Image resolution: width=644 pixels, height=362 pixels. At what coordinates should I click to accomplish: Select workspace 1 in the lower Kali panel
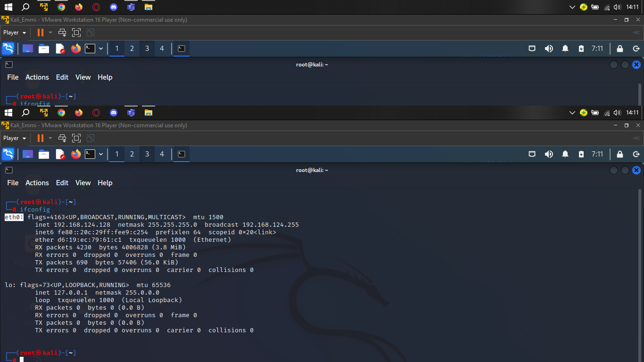(x=117, y=154)
